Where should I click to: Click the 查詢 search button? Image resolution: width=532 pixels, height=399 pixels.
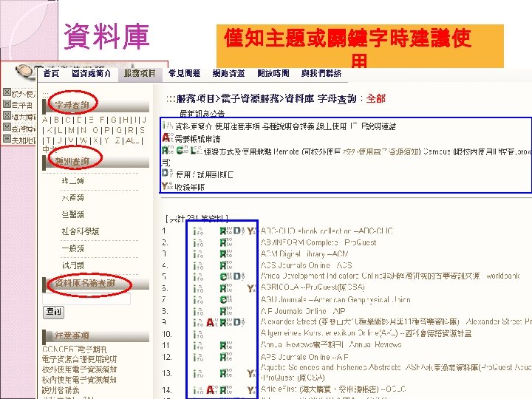[54, 312]
